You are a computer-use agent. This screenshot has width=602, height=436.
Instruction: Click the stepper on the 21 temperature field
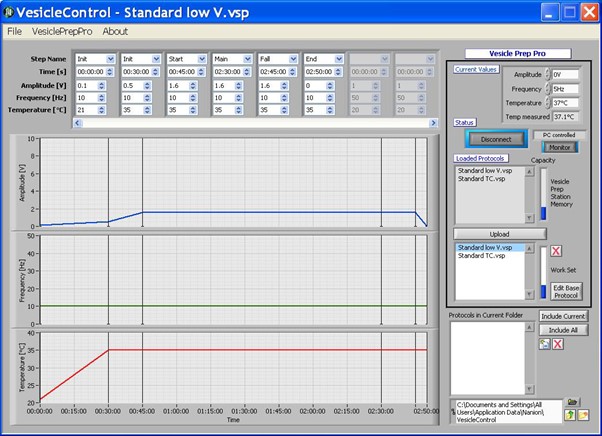tap(101, 110)
